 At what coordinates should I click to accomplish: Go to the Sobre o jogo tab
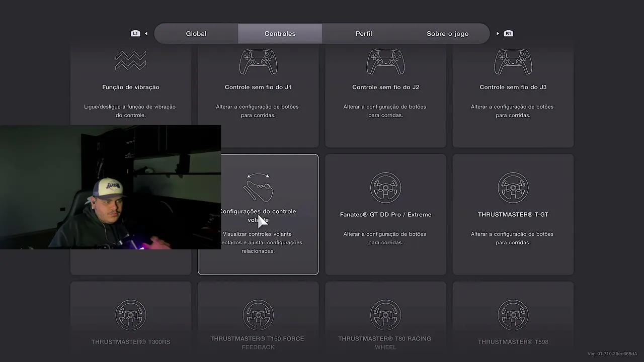447,34
